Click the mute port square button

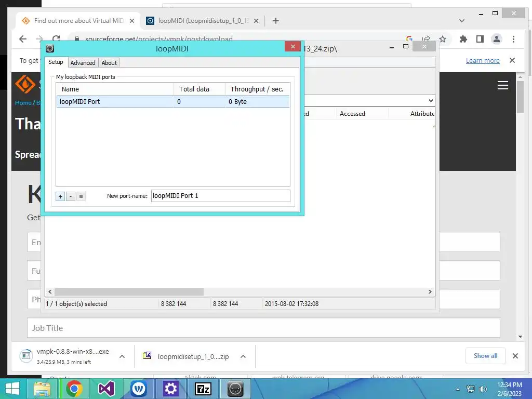pyautogui.click(x=81, y=196)
